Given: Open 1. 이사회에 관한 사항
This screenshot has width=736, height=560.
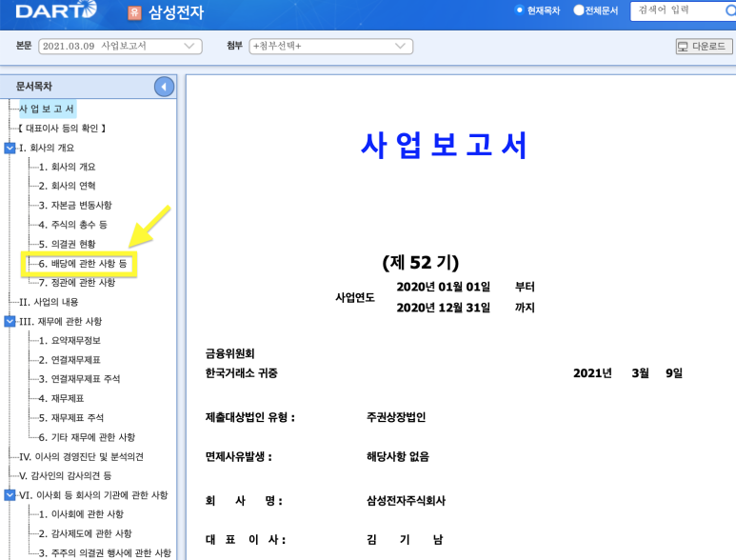Looking at the screenshot, I should click(81, 514).
